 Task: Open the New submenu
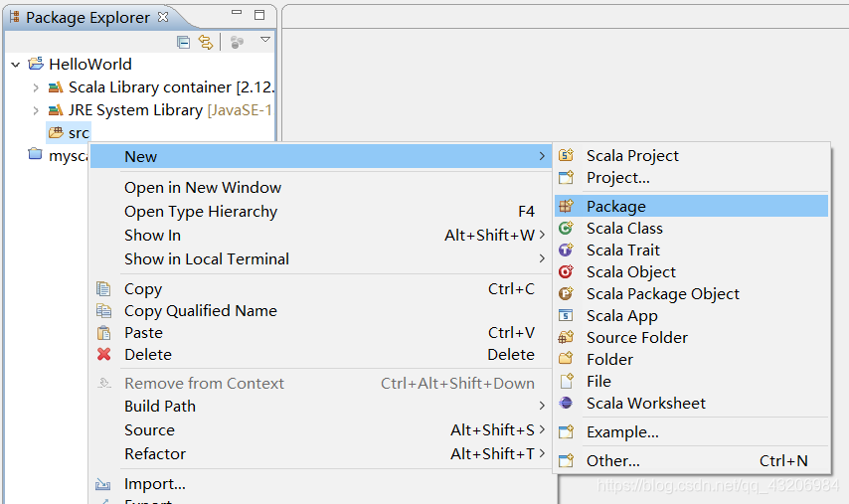[321, 156]
